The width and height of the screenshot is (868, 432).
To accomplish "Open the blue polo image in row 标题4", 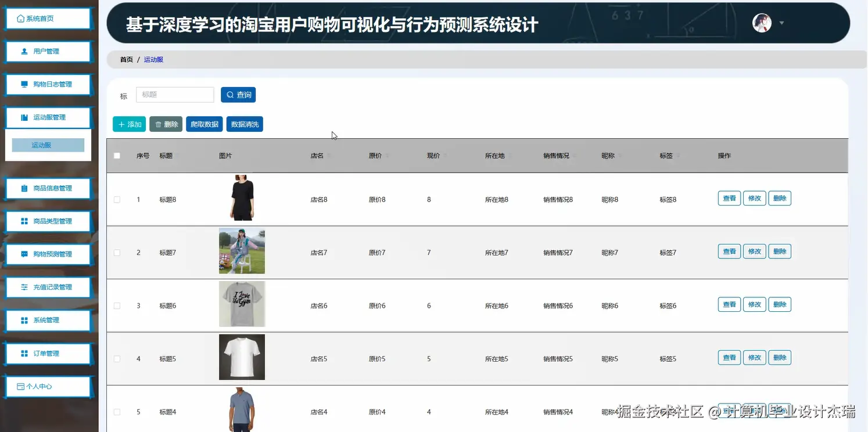I will (242, 410).
